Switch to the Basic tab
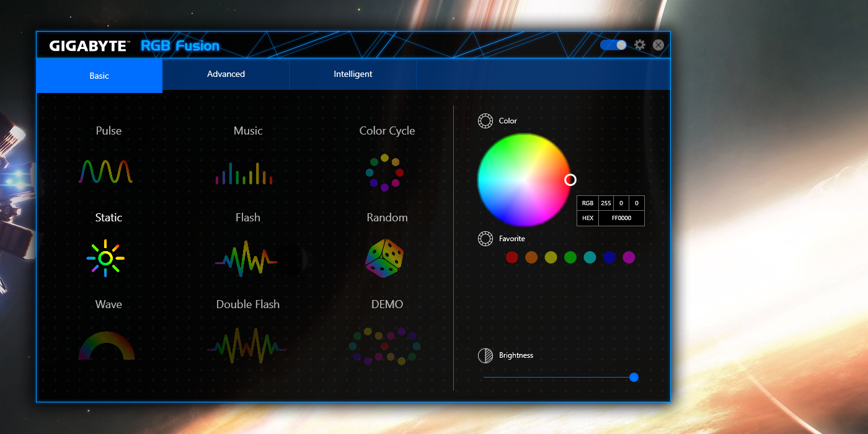868x434 pixels. pyautogui.click(x=99, y=76)
